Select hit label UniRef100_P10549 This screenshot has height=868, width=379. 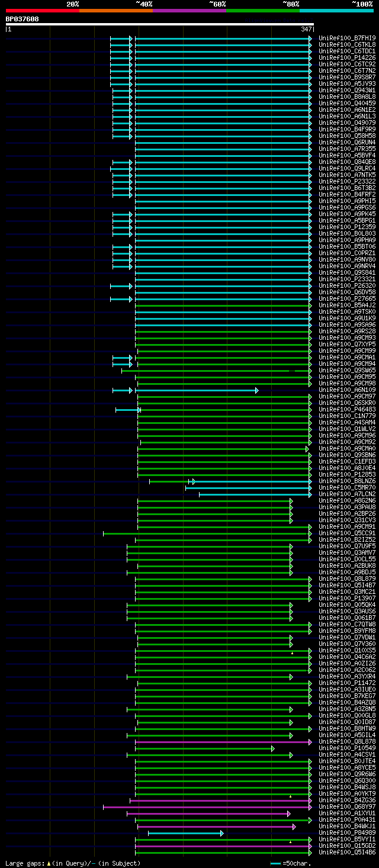point(347,748)
